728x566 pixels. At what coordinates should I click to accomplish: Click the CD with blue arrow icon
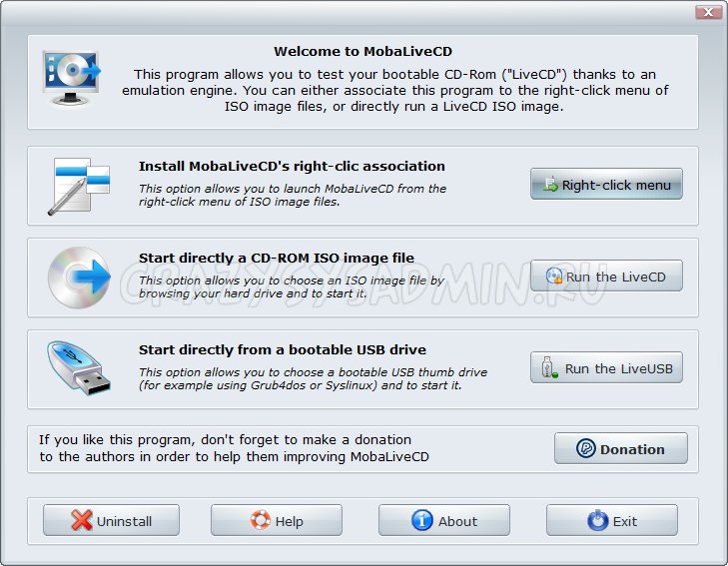pyautogui.click(x=80, y=277)
